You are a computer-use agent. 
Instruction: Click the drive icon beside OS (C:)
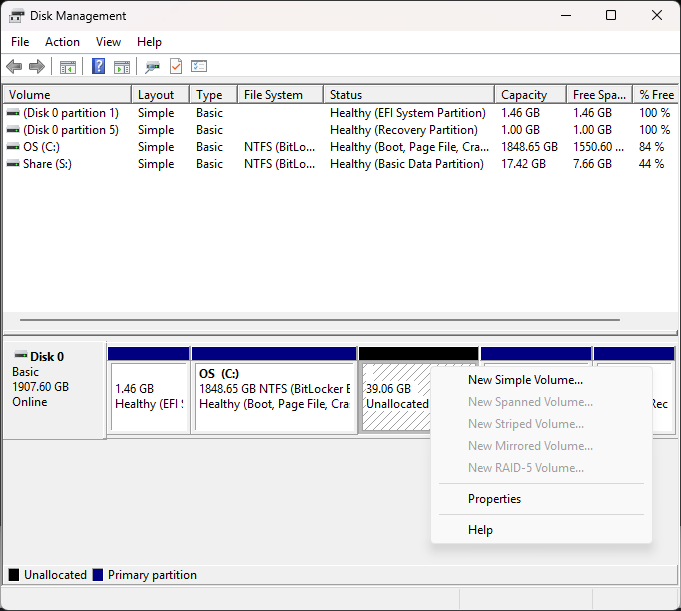coord(13,147)
